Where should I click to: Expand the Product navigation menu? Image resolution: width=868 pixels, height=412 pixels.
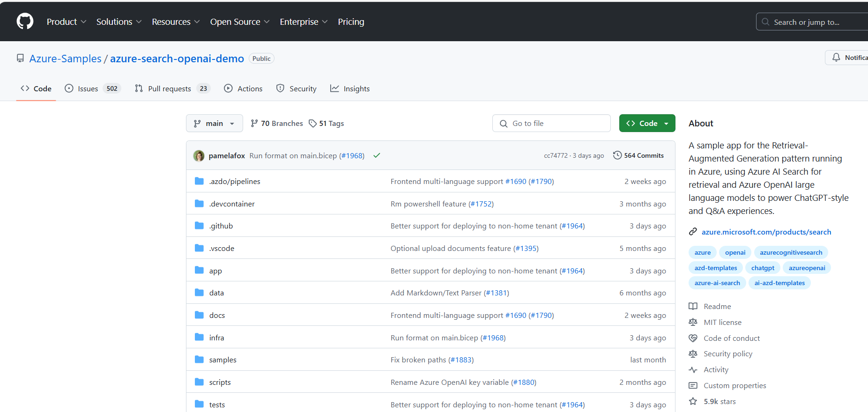66,22
